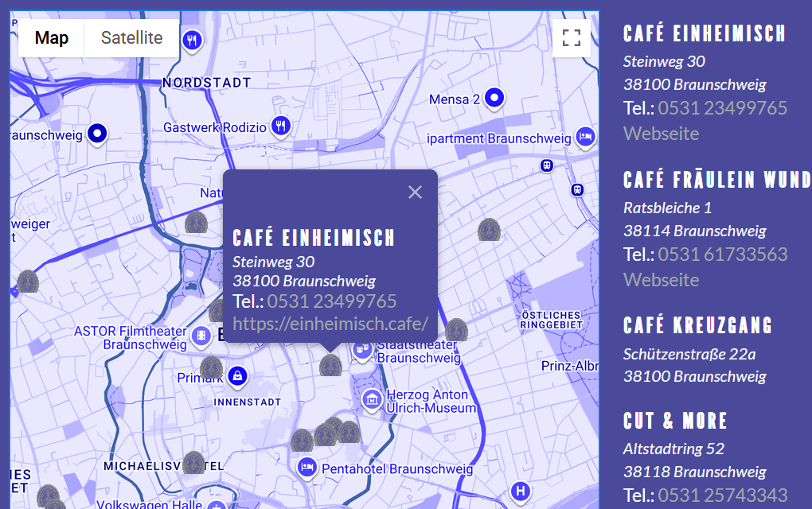The image size is (812, 509).
Task: Click Gastwerk Rodizio restaurant icon
Action: click(x=281, y=126)
